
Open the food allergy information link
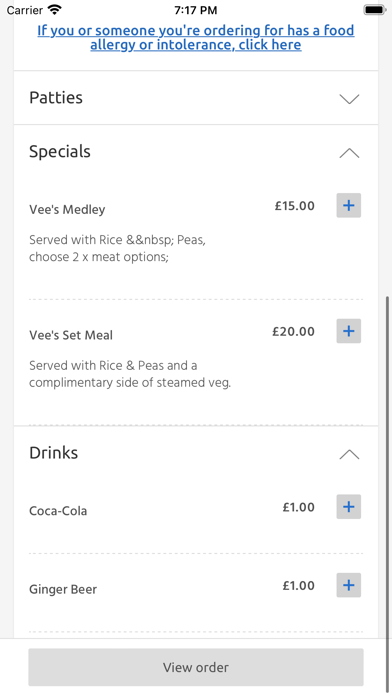point(196,38)
